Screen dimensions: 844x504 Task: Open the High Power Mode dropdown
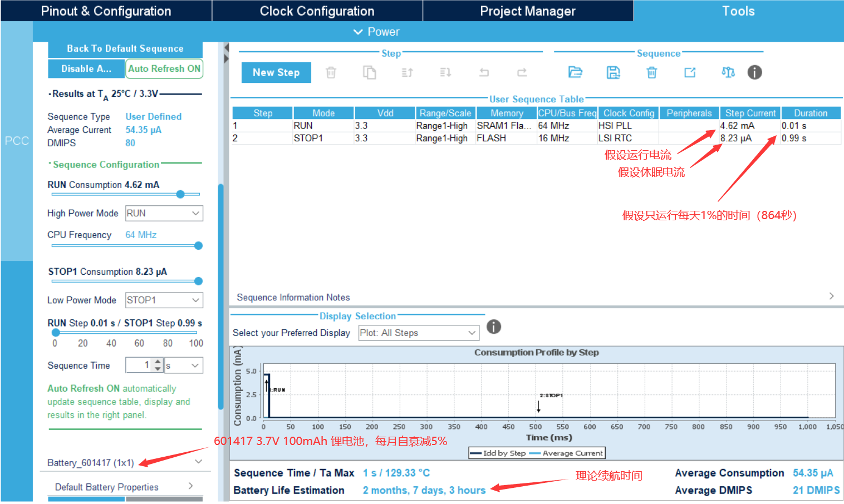click(164, 213)
